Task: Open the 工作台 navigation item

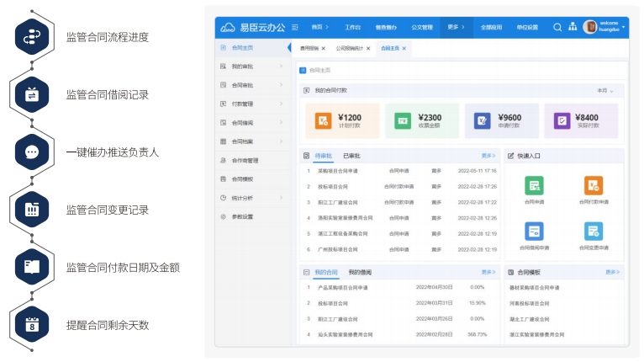Action: click(352, 27)
